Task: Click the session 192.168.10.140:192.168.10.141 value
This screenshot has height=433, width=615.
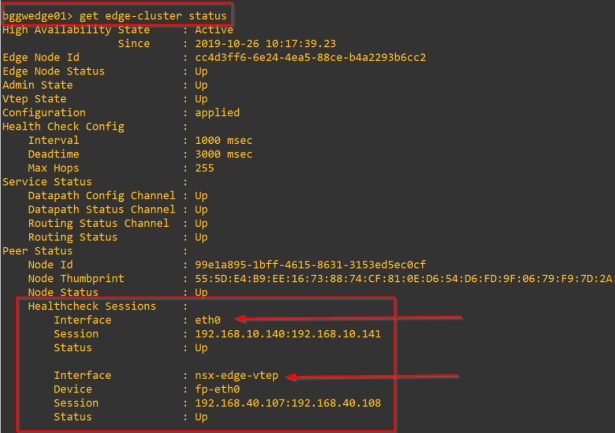Action: click(x=287, y=334)
